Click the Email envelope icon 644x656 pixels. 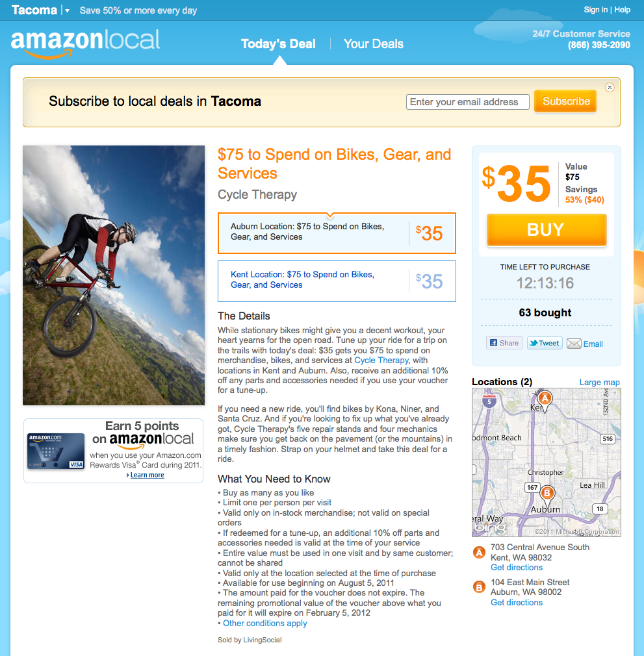[574, 344]
